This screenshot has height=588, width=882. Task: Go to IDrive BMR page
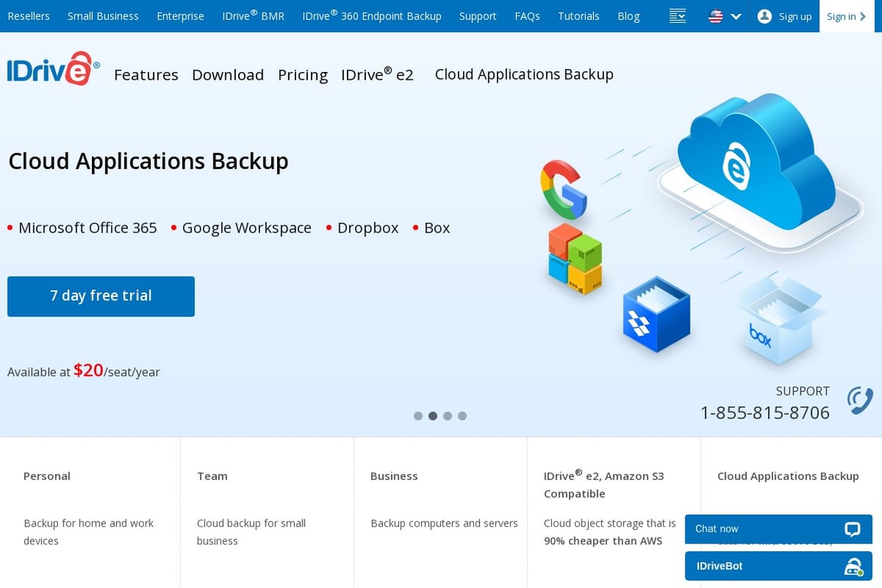253,16
